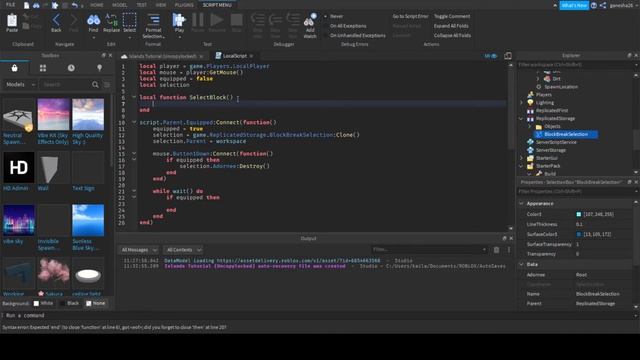Collapse the Appearance properties section
Image resolution: width=640 pixels, height=360 pixels.
coord(521,203)
